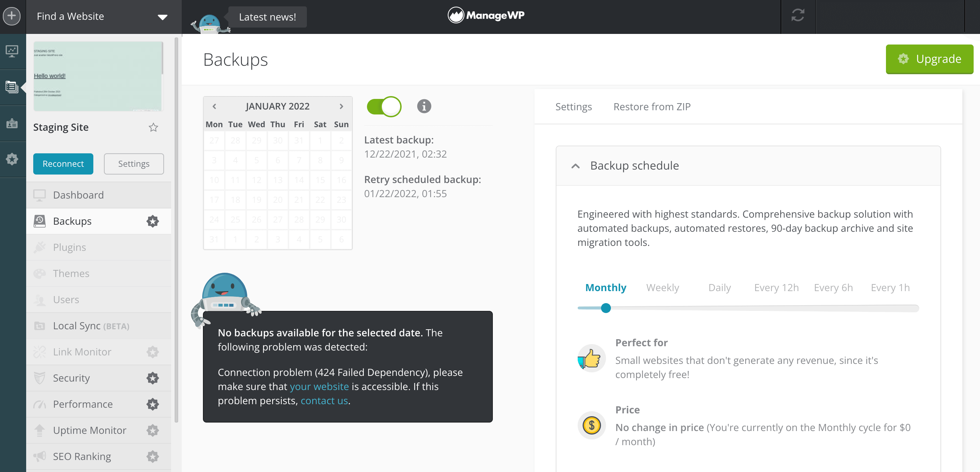This screenshot has height=472, width=980.
Task: Click the premium badge beside Security
Action: click(x=153, y=378)
